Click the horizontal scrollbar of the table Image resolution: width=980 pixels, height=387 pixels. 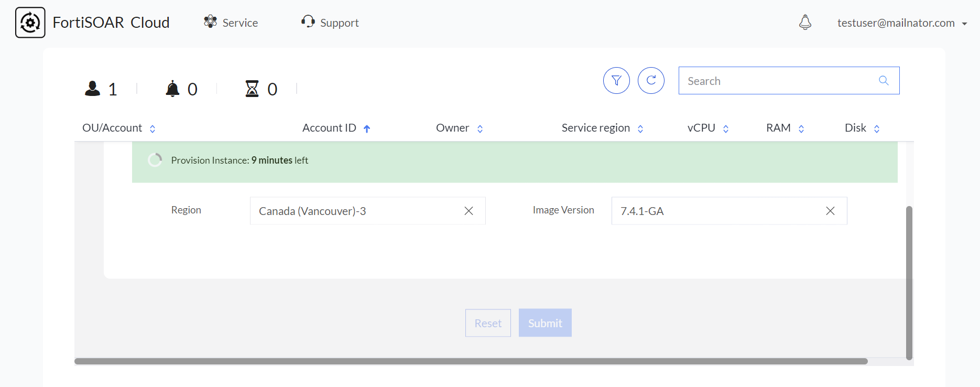(471, 361)
